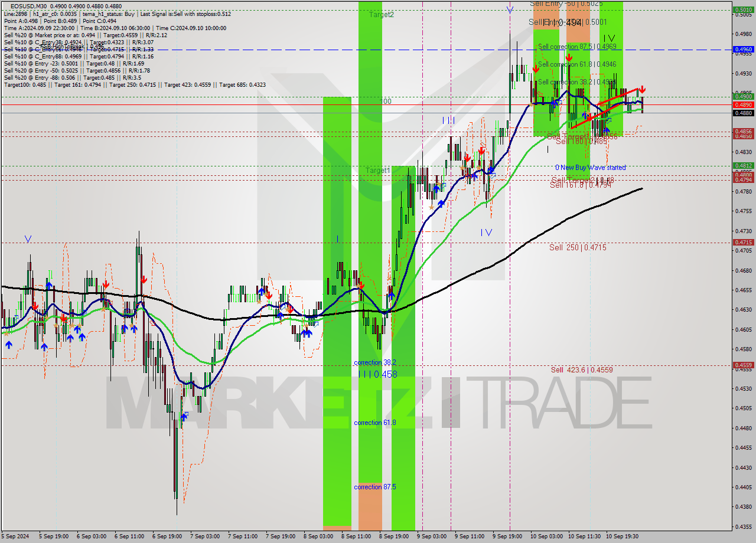Click the Target1 label on the chart

coord(377,171)
